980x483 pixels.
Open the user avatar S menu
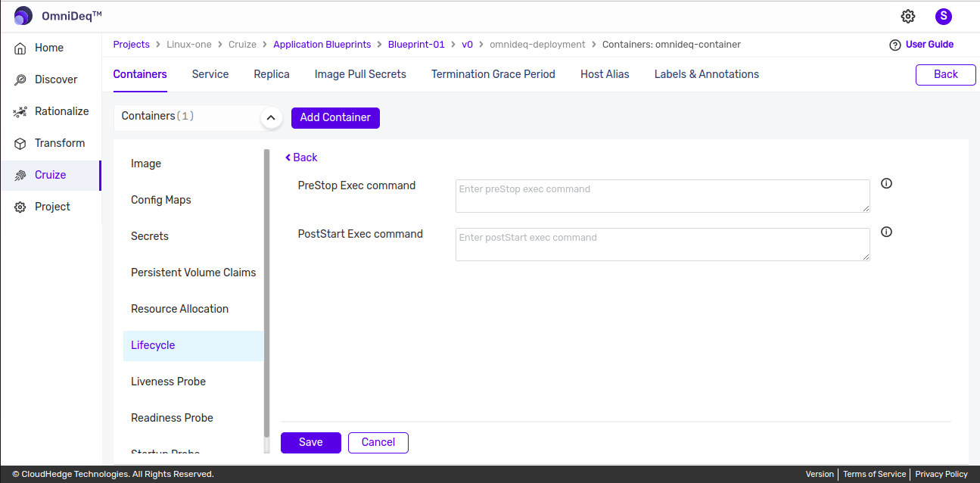point(944,16)
